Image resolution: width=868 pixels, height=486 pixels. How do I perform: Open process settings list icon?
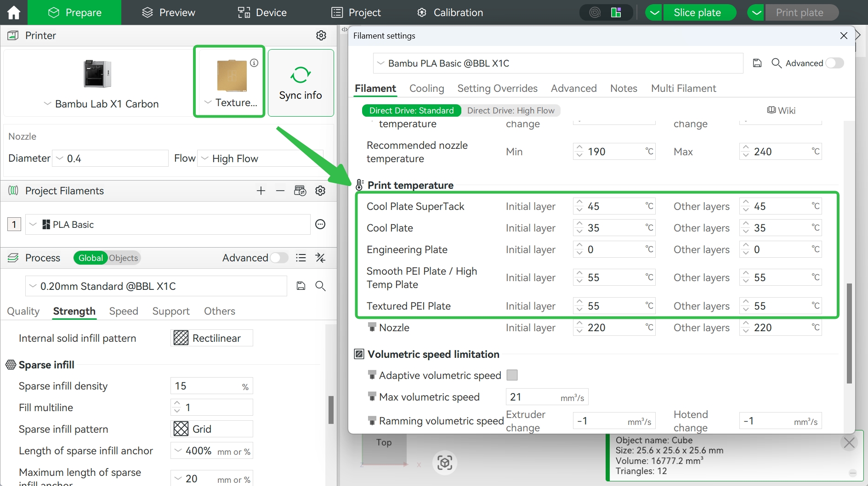click(x=301, y=258)
